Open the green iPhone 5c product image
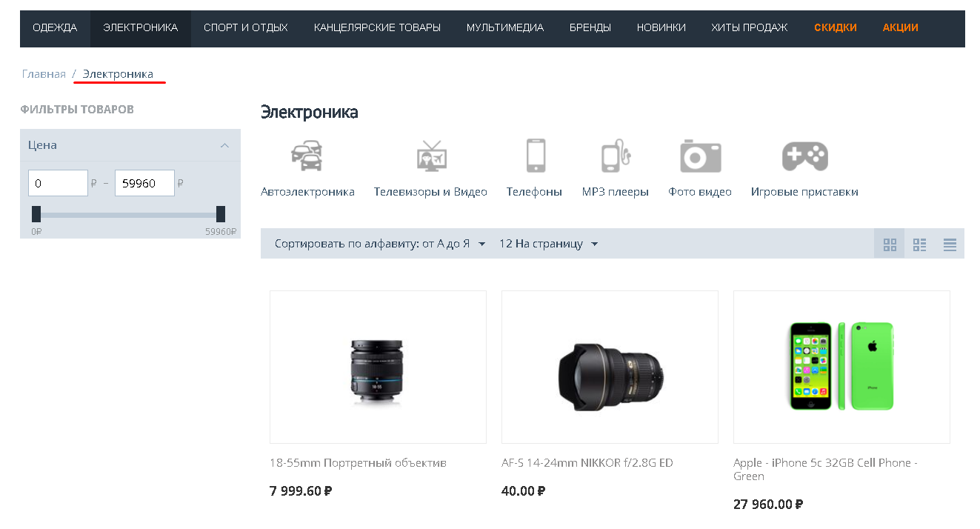Screen dimensions: 980x529 841,367
